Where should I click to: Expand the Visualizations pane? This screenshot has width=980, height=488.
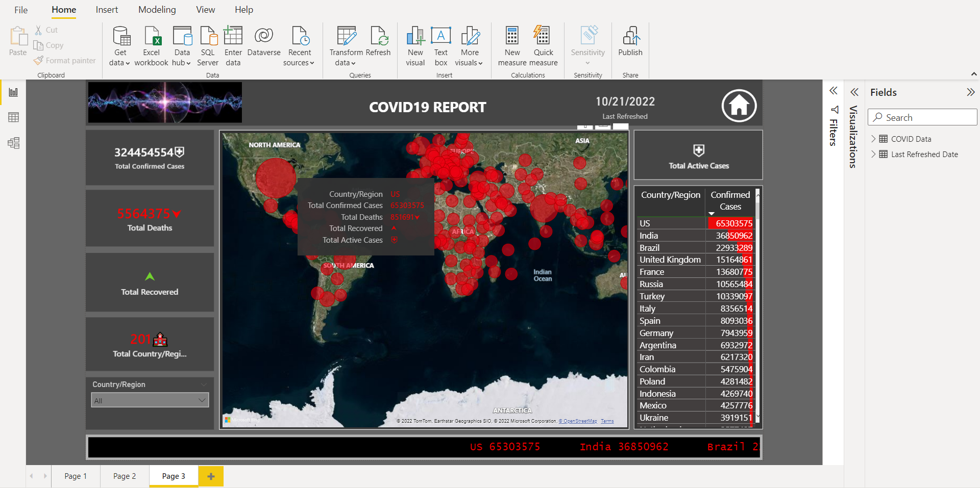click(854, 92)
